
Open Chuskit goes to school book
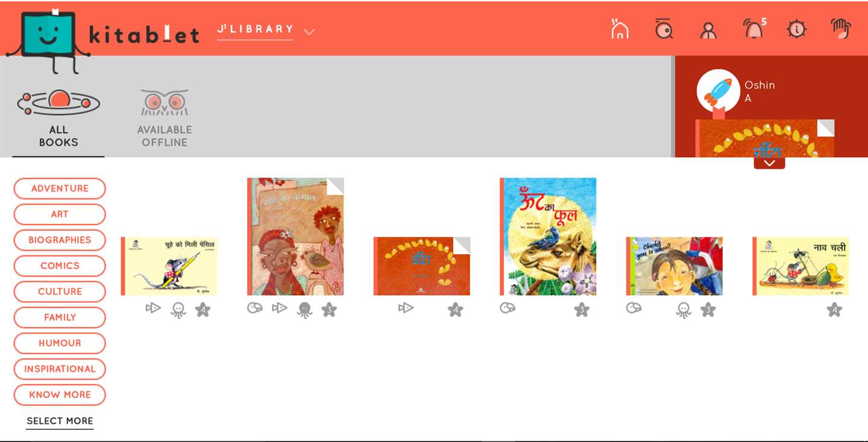pyautogui.click(x=674, y=266)
